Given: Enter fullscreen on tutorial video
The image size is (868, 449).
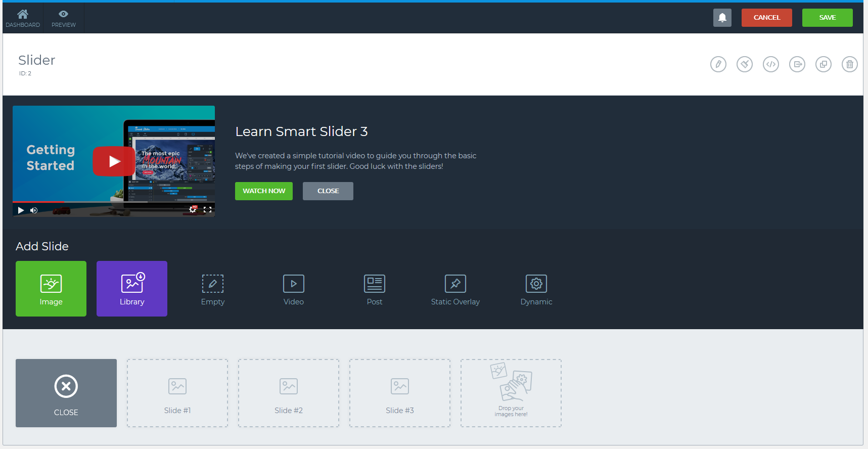Looking at the screenshot, I should click(207, 209).
